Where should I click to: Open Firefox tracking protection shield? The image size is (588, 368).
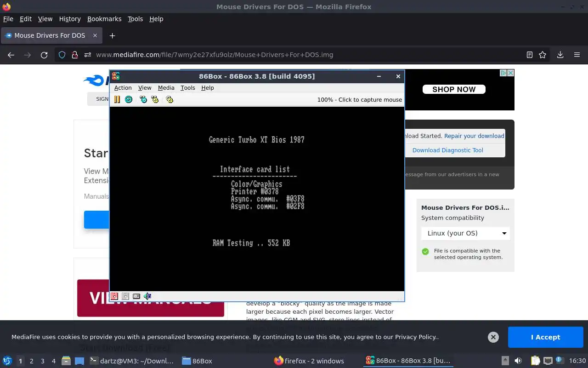coord(62,55)
